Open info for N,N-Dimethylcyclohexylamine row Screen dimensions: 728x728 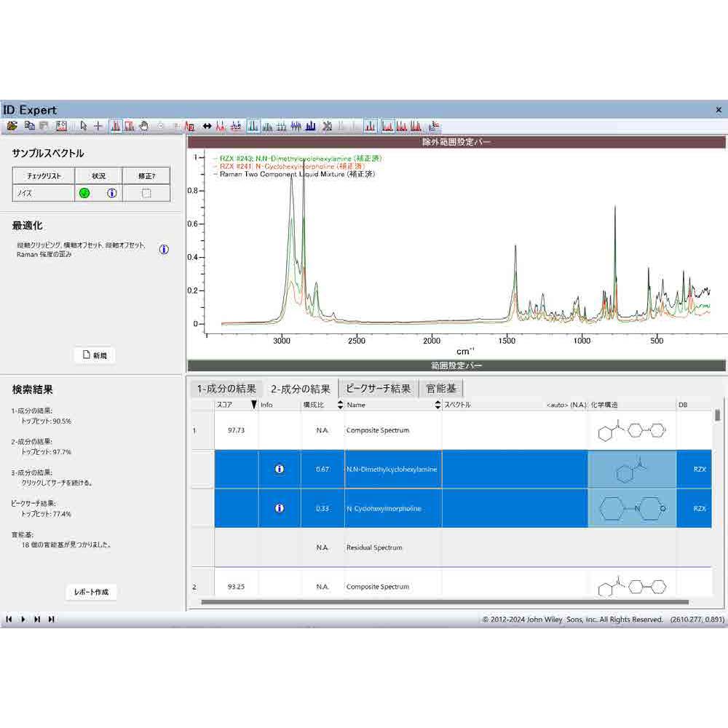(279, 469)
